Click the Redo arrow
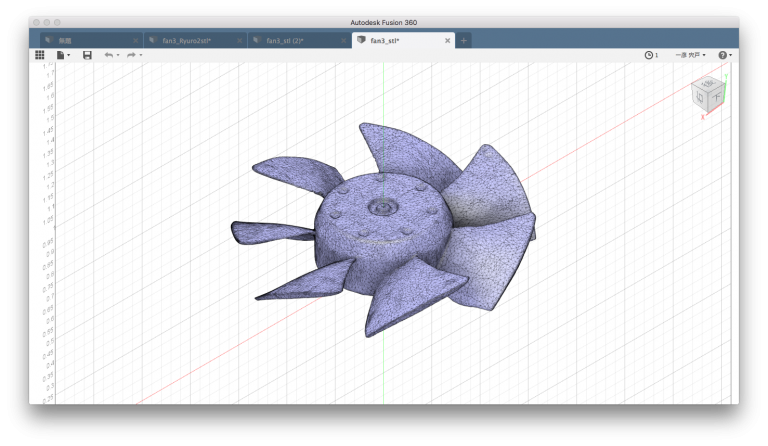Screen dimensions: 768x446 coord(131,55)
